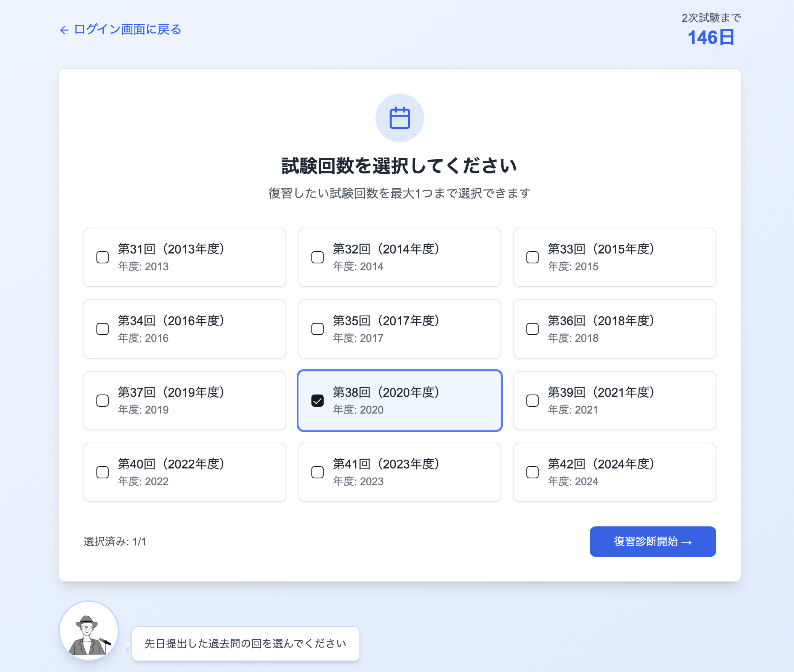Open ログイン画面に戻る link
794x672 pixels.
pyautogui.click(x=127, y=29)
